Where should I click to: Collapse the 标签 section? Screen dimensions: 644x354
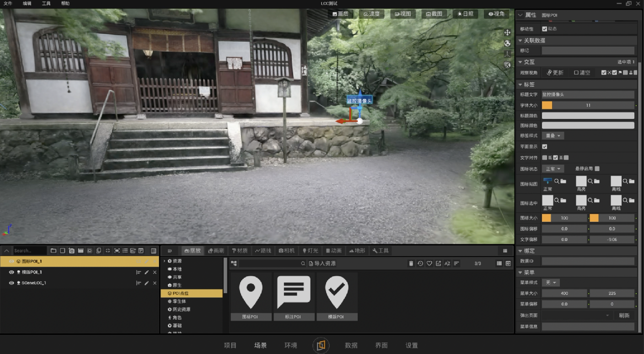(521, 85)
